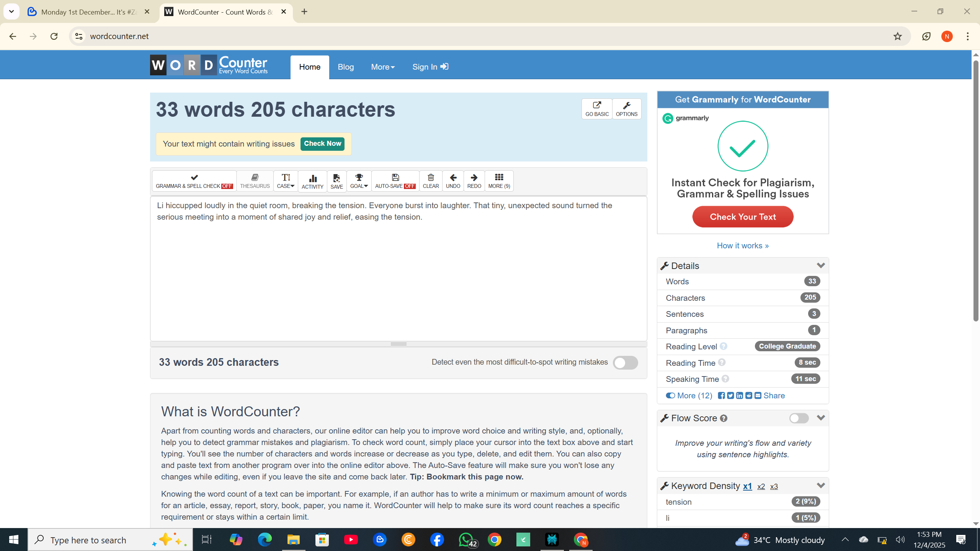Open the More navigation menu
Image resolution: width=980 pixels, height=551 pixels.
click(382, 67)
